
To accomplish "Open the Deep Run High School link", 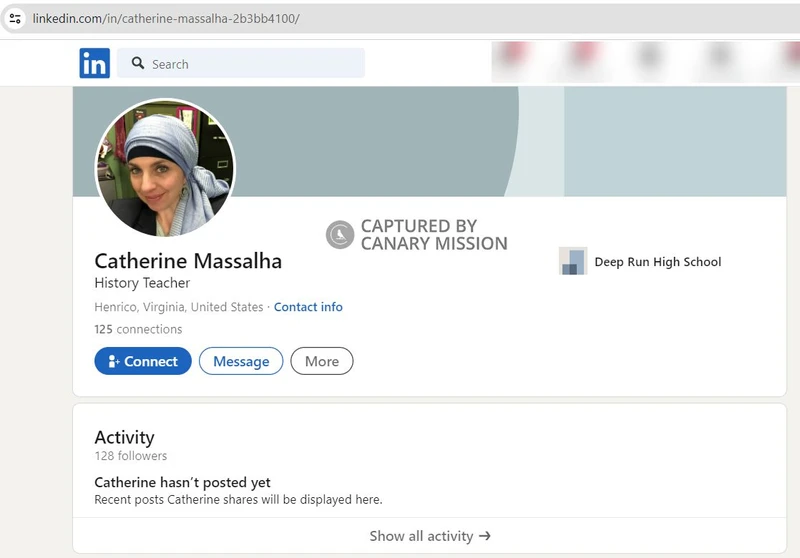I will 658,262.
